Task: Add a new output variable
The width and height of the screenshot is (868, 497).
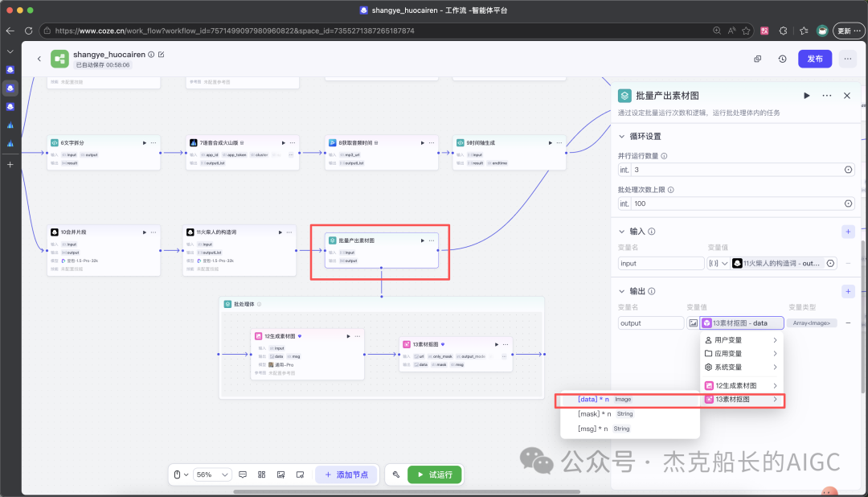Action: coord(848,291)
